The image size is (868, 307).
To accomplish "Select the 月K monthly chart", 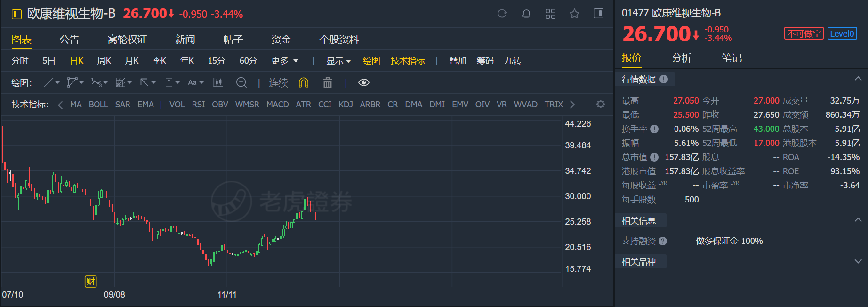I will point(132,60).
